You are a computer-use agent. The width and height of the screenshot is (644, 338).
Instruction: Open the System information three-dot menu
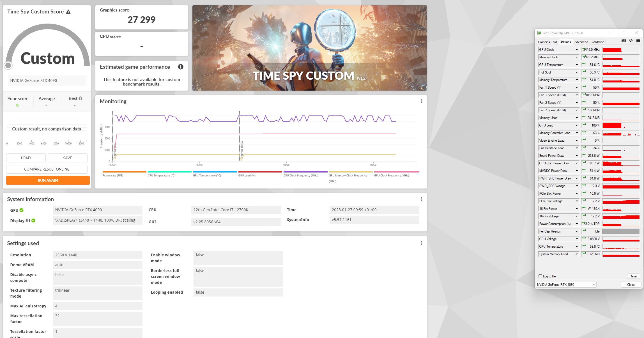421,199
